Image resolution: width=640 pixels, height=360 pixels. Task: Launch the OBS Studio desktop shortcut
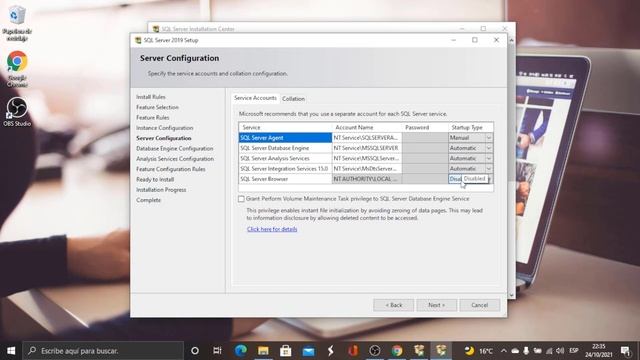[17, 112]
